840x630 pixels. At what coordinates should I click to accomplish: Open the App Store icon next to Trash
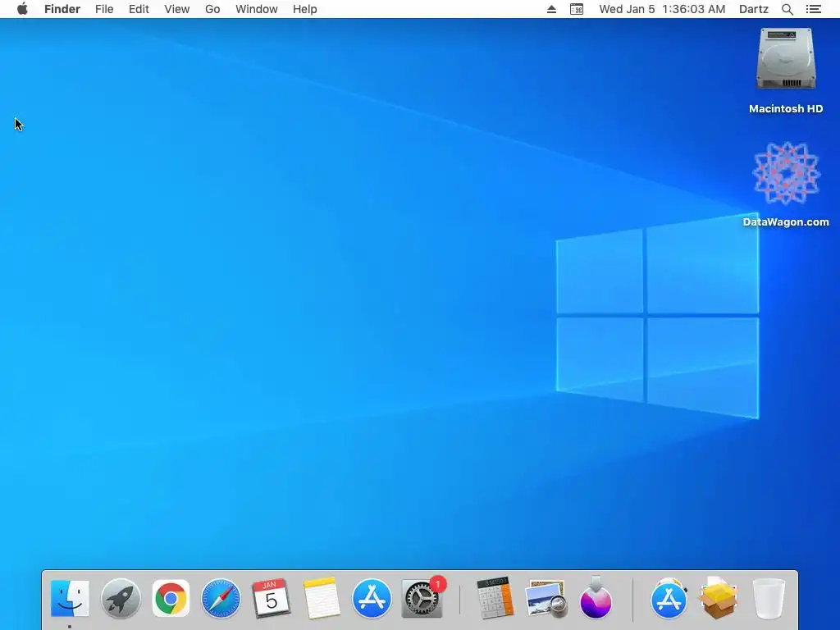669,598
